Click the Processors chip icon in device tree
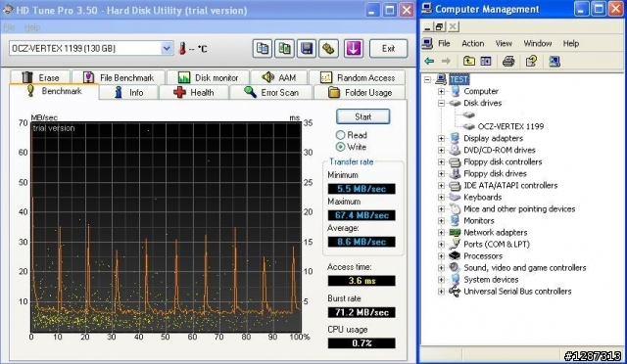The image size is (627, 364). 455,255
